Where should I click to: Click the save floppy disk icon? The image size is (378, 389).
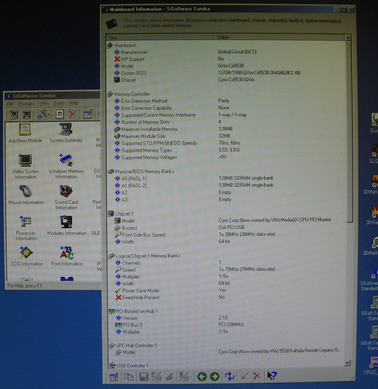tap(144, 377)
